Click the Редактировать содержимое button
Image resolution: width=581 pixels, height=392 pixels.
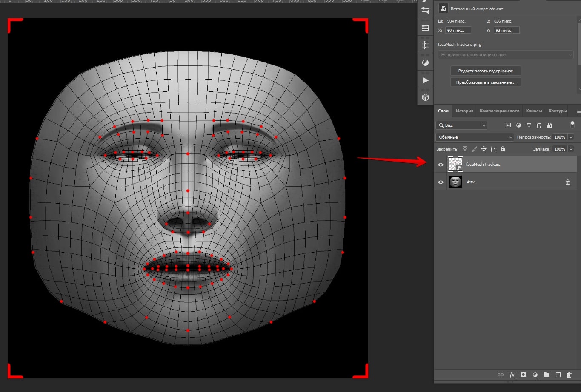486,71
